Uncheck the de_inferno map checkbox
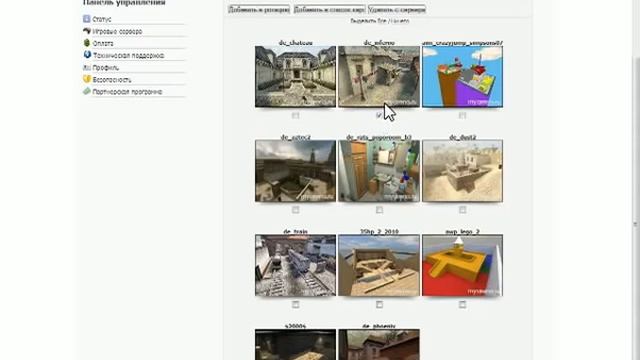The height and width of the screenshot is (360, 640). tap(379, 116)
